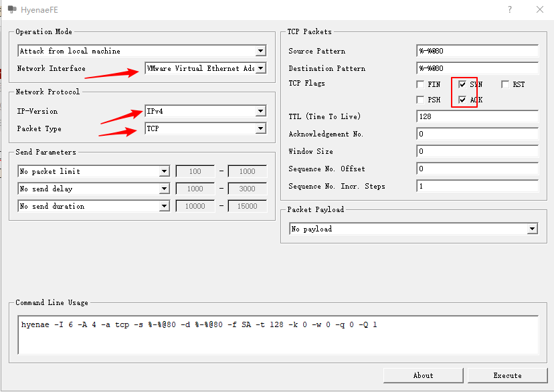
Task: Click the Sequence No. Offset field
Action: click(477, 169)
